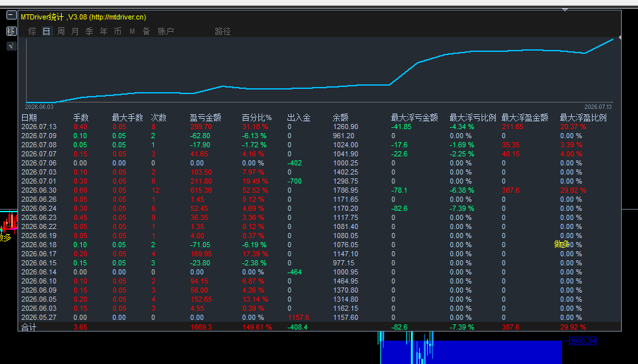This screenshot has height=364, width=638.
Task: Click max floating loss -41.85
Action: click(401, 127)
